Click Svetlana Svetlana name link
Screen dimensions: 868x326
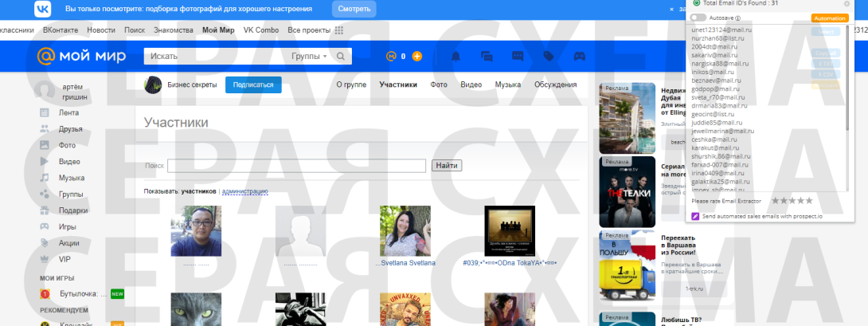[406, 263]
